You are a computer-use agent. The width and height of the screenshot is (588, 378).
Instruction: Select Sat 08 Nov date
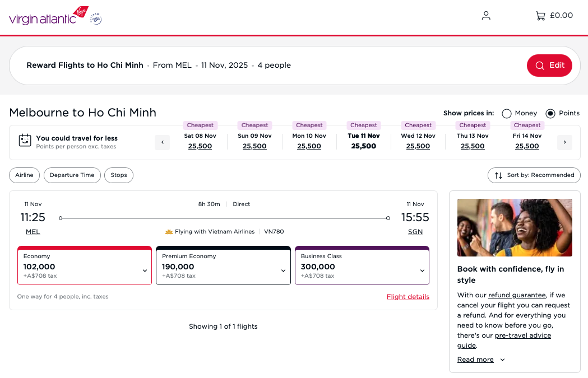[x=200, y=141]
